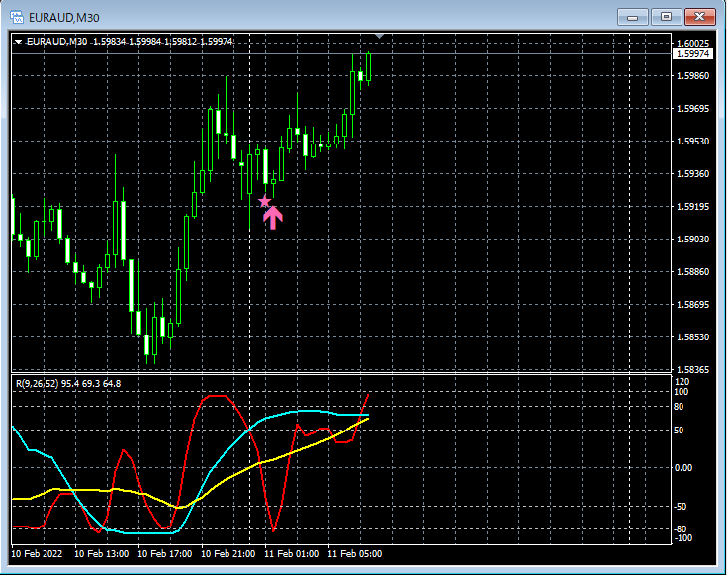Click the 10 Feb 13:00 time label
The height and width of the screenshot is (575, 728).
(x=101, y=553)
